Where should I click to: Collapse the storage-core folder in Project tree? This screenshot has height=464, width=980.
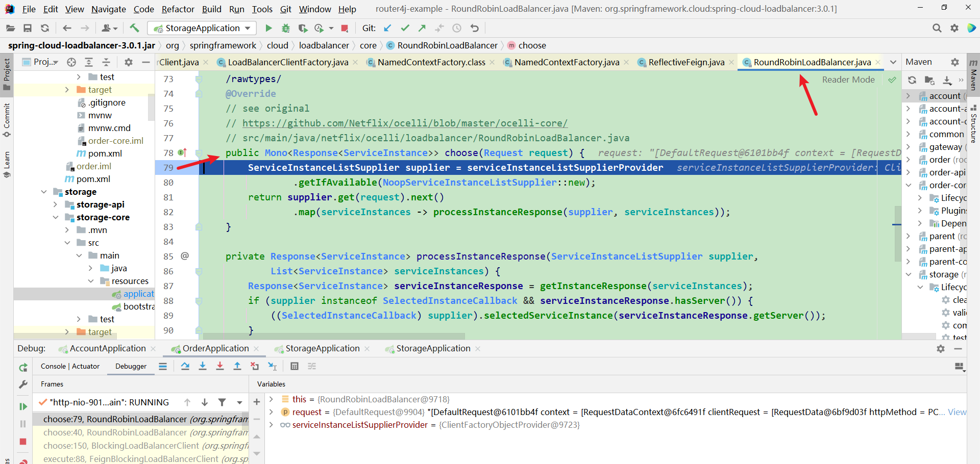(56, 217)
